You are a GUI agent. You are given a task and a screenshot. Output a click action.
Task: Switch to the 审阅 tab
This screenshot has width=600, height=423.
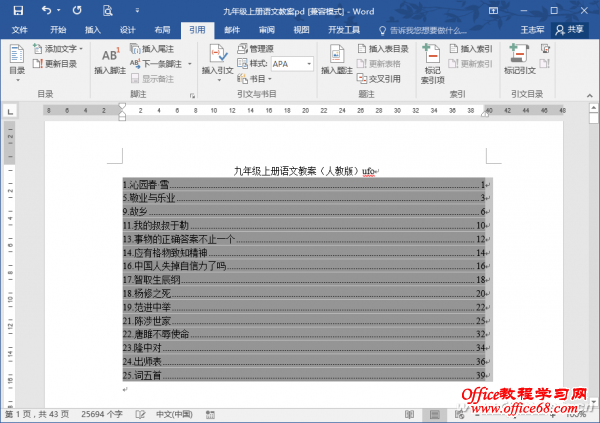267,30
